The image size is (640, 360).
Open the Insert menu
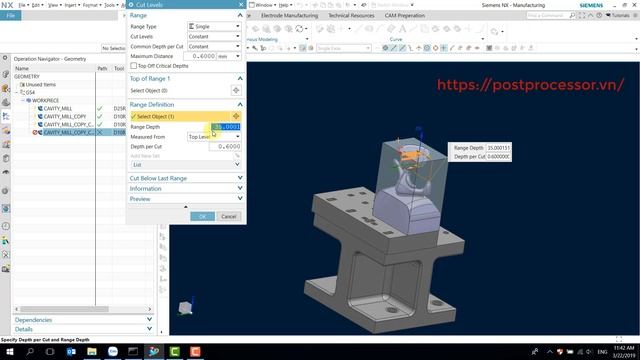pos(72,5)
